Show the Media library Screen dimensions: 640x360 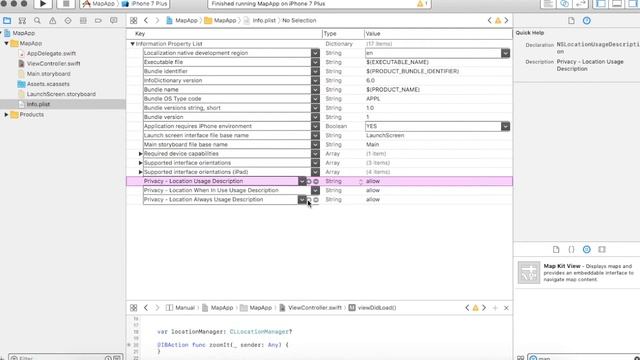point(602,249)
